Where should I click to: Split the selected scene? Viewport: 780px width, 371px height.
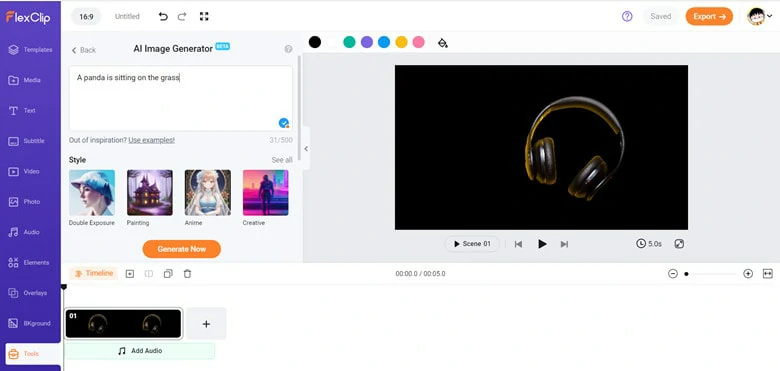pyautogui.click(x=149, y=274)
